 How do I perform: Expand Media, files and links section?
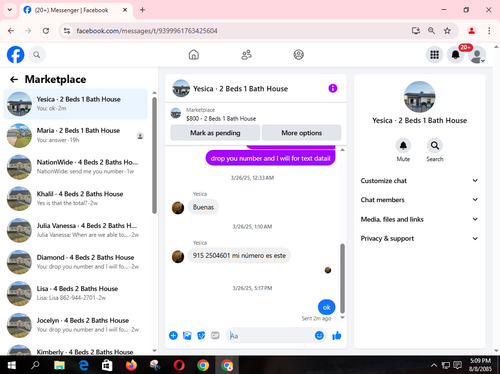coord(419,219)
